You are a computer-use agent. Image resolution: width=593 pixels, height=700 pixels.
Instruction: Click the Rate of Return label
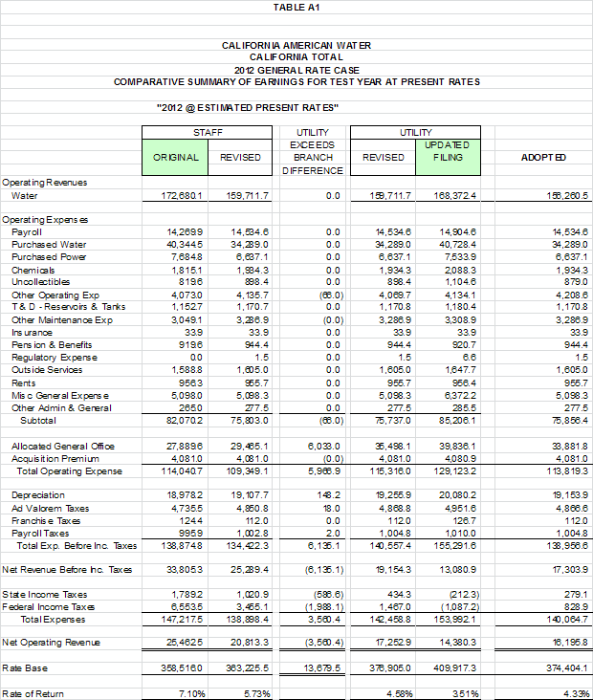click(32, 692)
